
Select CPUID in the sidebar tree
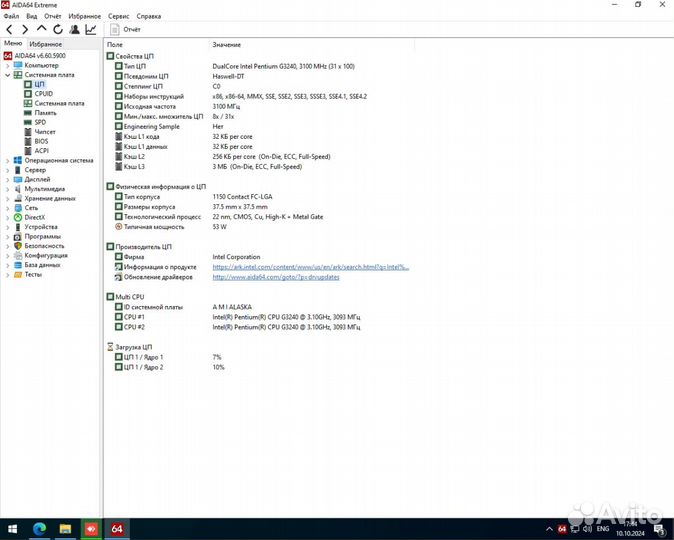(43, 94)
